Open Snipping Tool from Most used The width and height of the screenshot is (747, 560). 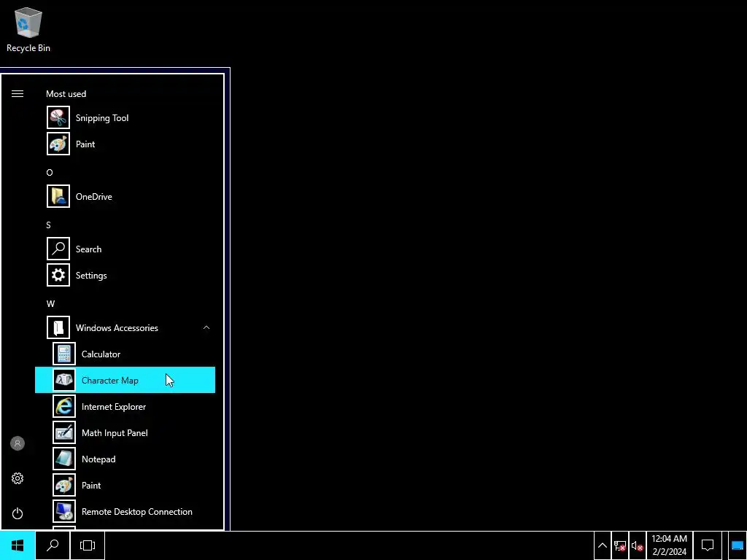[125, 117]
